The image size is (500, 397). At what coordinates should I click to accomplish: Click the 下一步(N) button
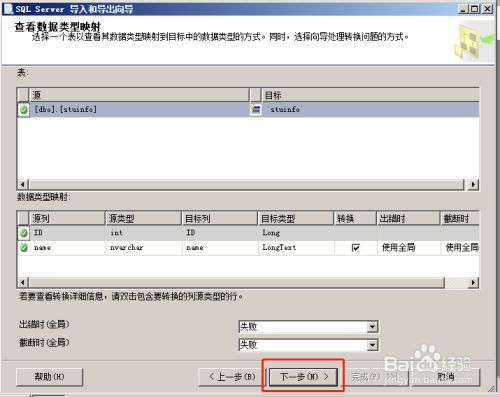click(x=303, y=377)
